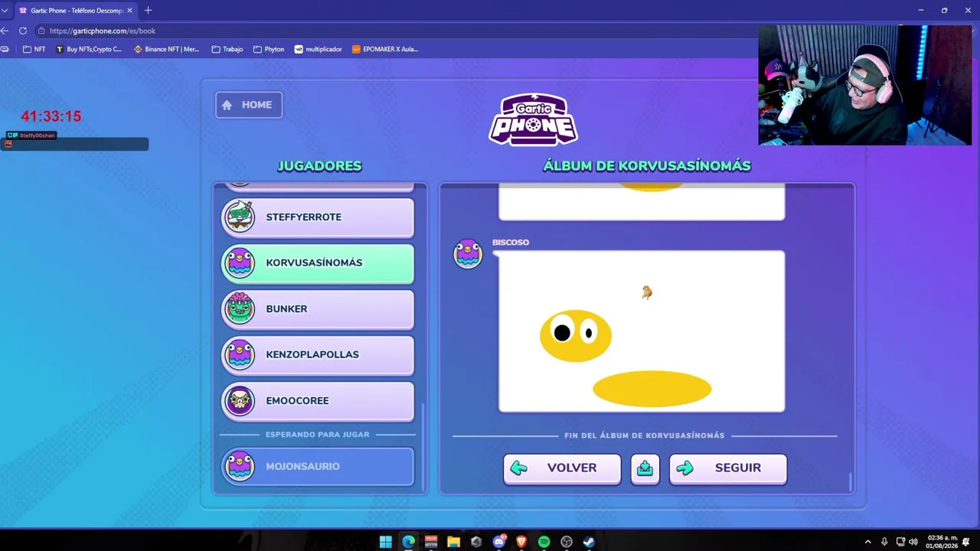980x551 pixels.
Task: Click the VOLVER back button
Action: (562, 468)
